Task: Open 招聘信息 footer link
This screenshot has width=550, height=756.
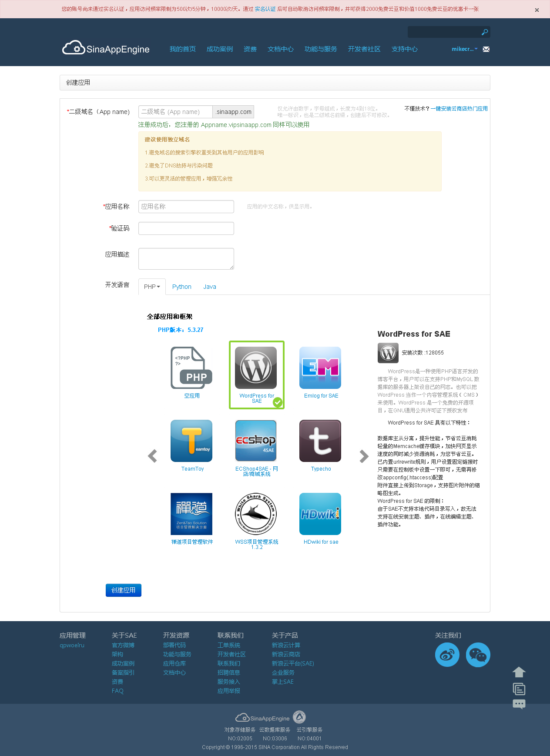Action: click(x=229, y=673)
